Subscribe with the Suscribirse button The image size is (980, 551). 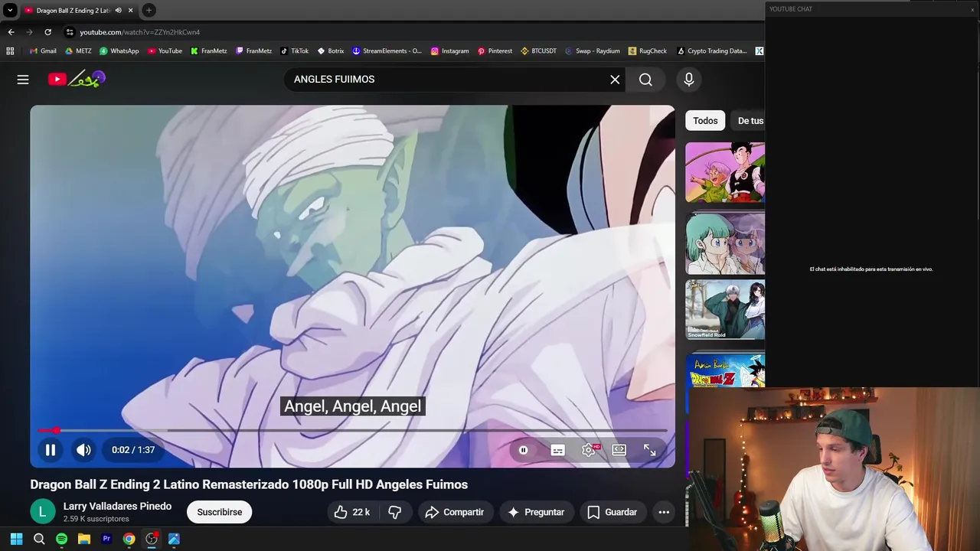pos(220,512)
